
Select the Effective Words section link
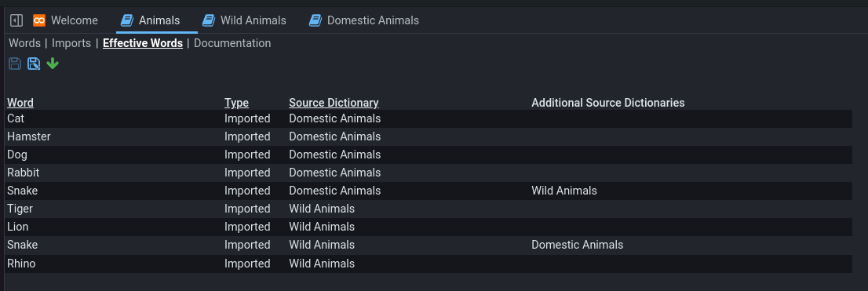pos(143,43)
